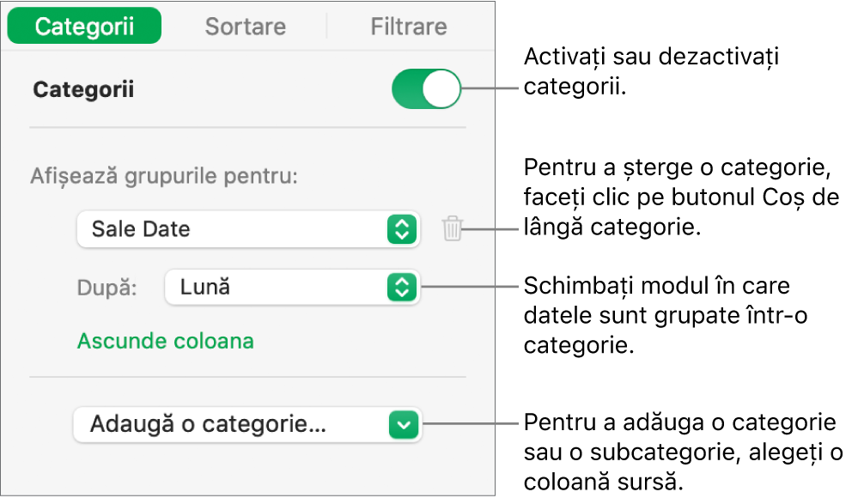Click the divider between Sortare and Filtrare
Image resolution: width=858 pixels, height=504 pixels.
coord(328,26)
